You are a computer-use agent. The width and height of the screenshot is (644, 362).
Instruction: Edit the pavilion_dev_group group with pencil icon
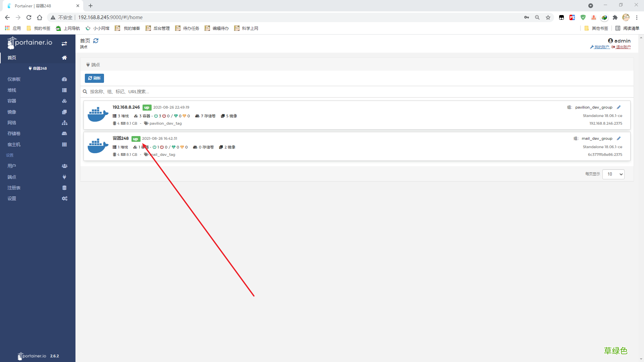coord(619,107)
